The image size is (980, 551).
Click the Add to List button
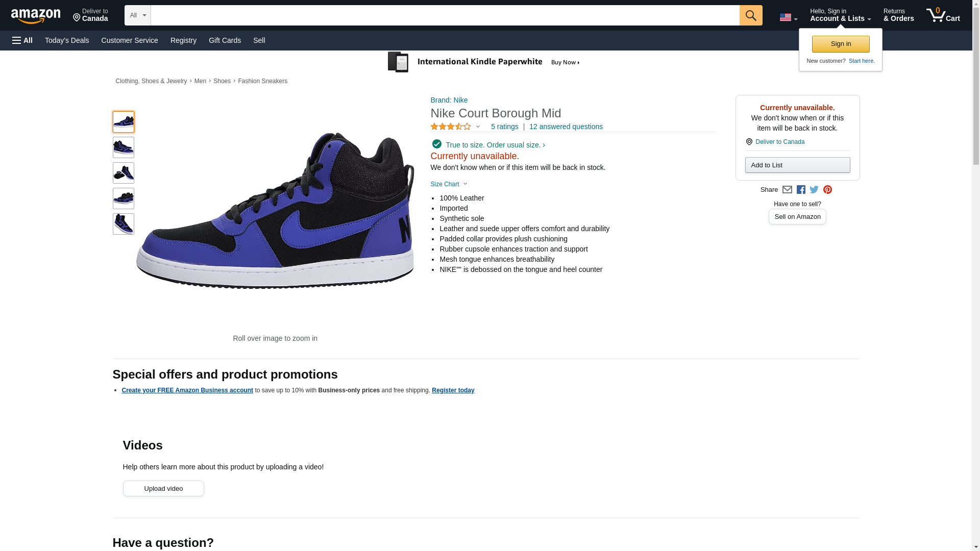tap(797, 165)
